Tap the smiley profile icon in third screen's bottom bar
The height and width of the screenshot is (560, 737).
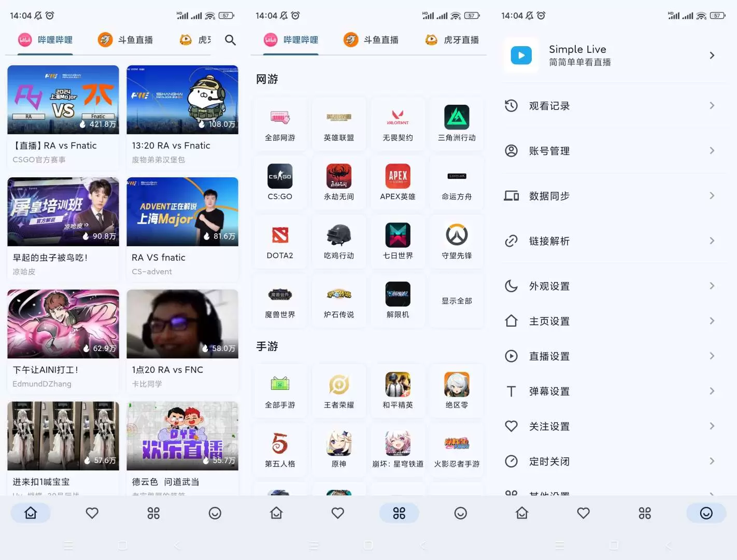[x=706, y=513]
